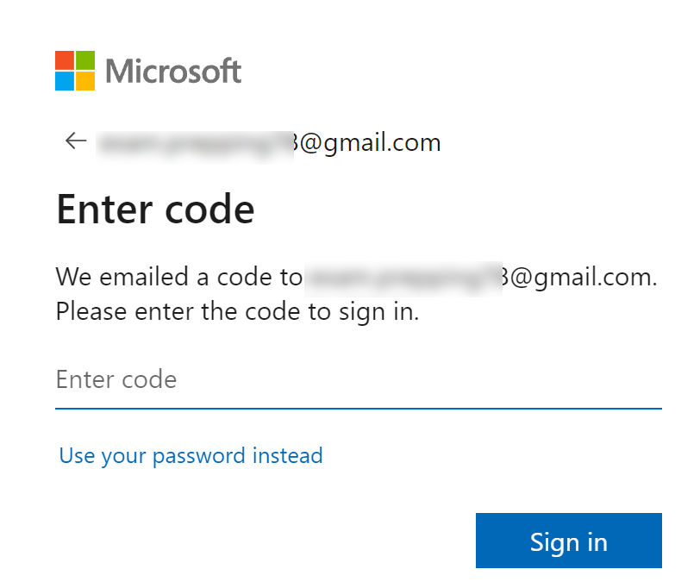This screenshot has height=588, width=700.
Task: Click the blue underline of the code field
Action: (x=358, y=408)
